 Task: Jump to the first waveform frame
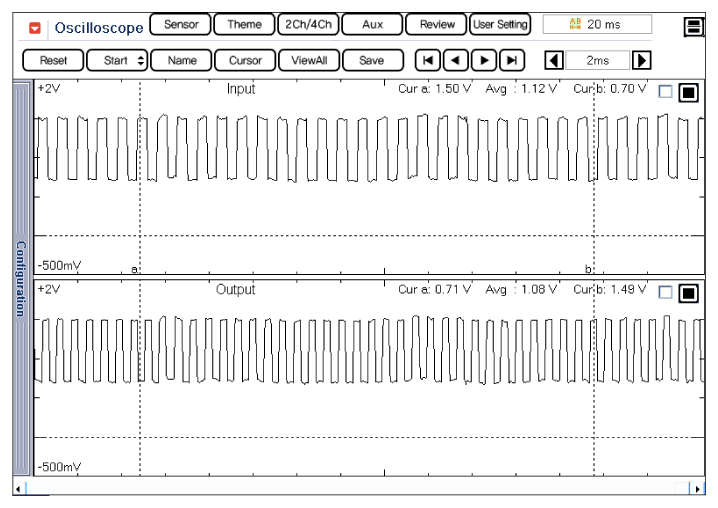point(428,60)
